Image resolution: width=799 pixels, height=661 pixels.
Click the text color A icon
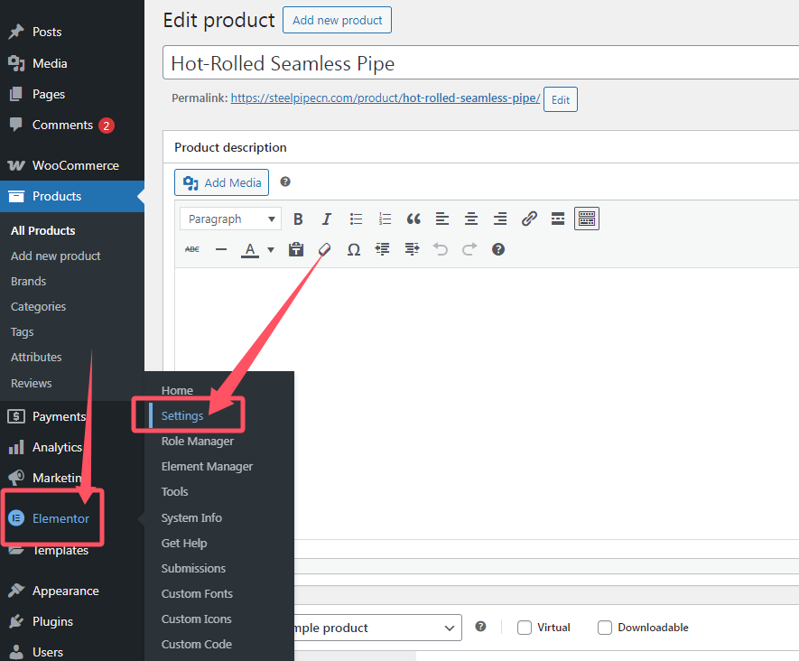coord(250,250)
